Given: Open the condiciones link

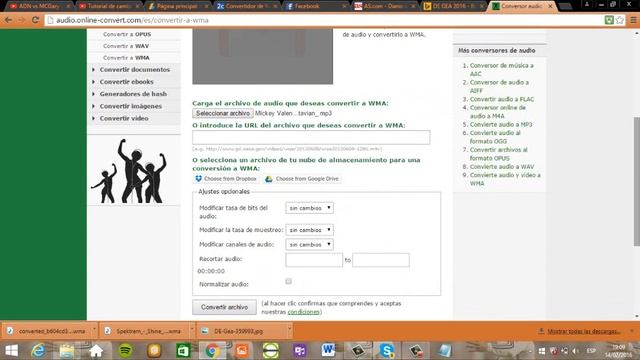Looking at the screenshot, I should point(303,312).
